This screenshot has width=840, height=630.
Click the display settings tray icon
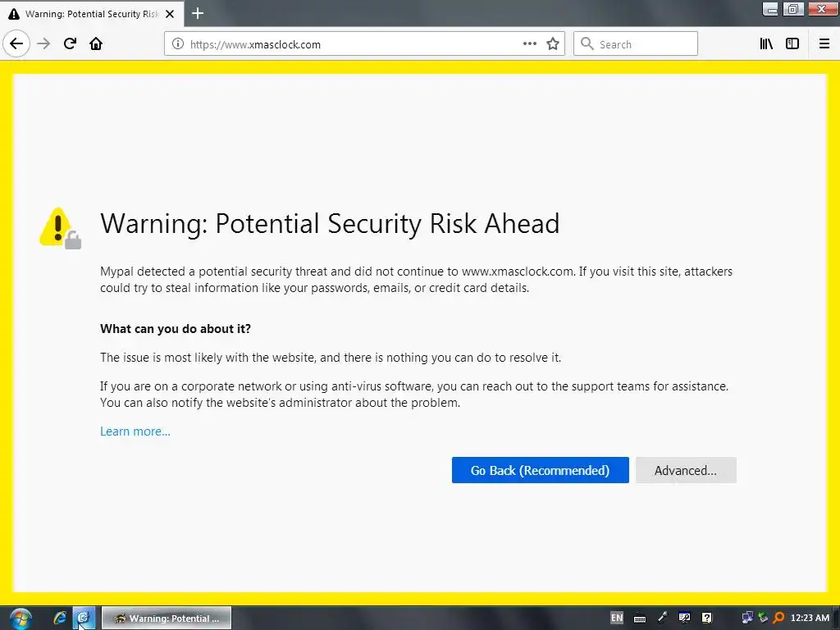point(684,618)
